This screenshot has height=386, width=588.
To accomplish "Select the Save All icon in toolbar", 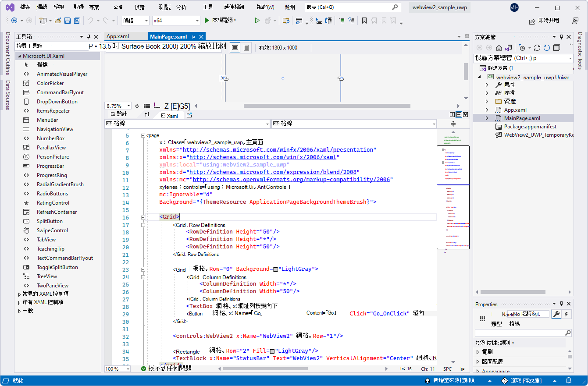I will tap(78, 20).
